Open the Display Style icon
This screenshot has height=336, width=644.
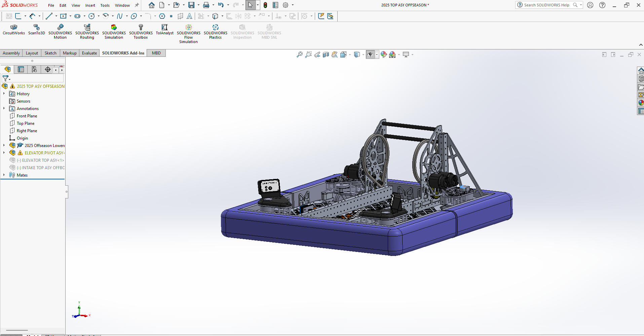pyautogui.click(x=357, y=54)
